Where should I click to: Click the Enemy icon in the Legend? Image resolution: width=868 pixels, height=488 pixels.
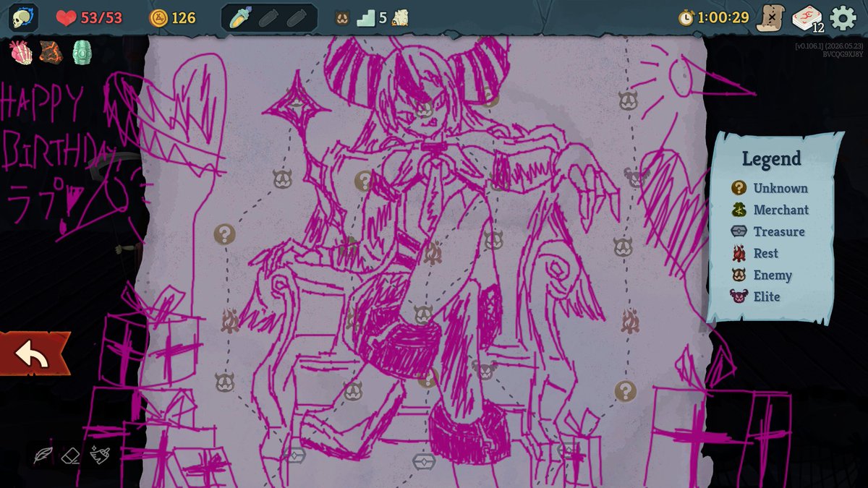739,275
